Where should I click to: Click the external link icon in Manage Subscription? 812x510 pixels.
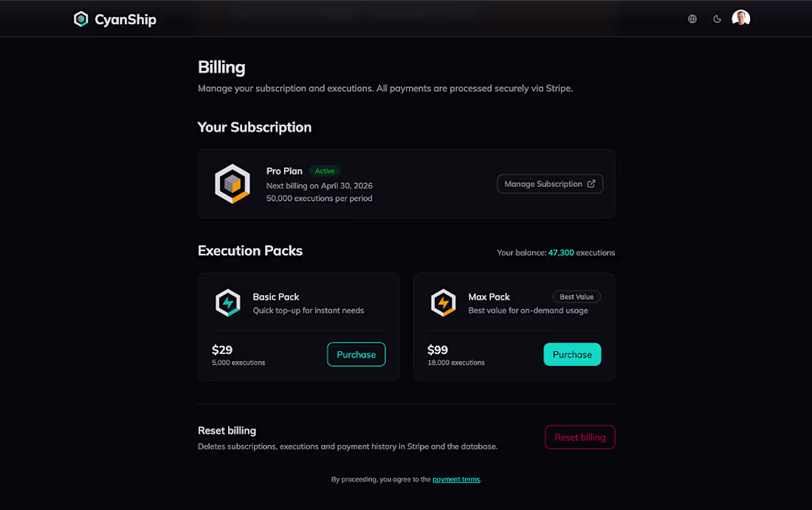coord(591,184)
